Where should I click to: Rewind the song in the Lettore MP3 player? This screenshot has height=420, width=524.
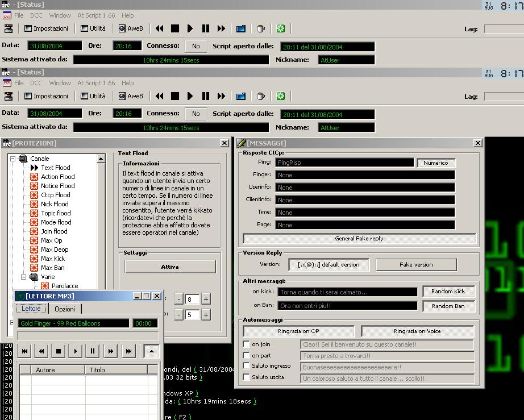[41, 351]
